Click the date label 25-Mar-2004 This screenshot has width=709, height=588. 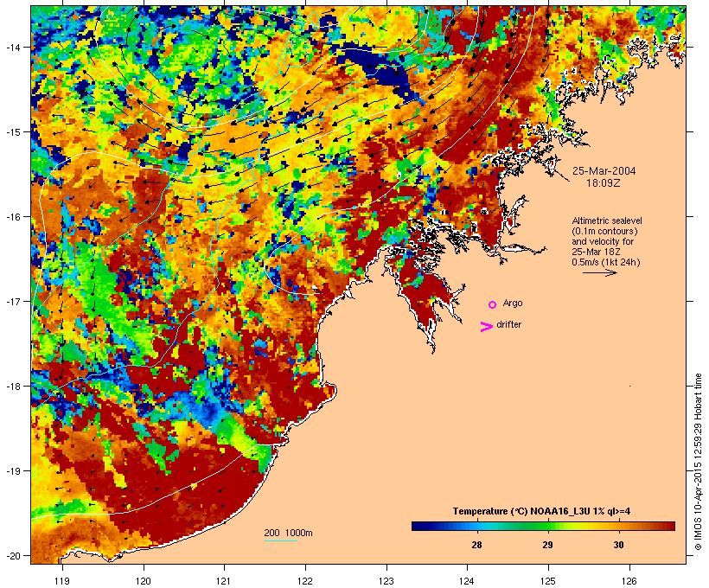click(604, 171)
